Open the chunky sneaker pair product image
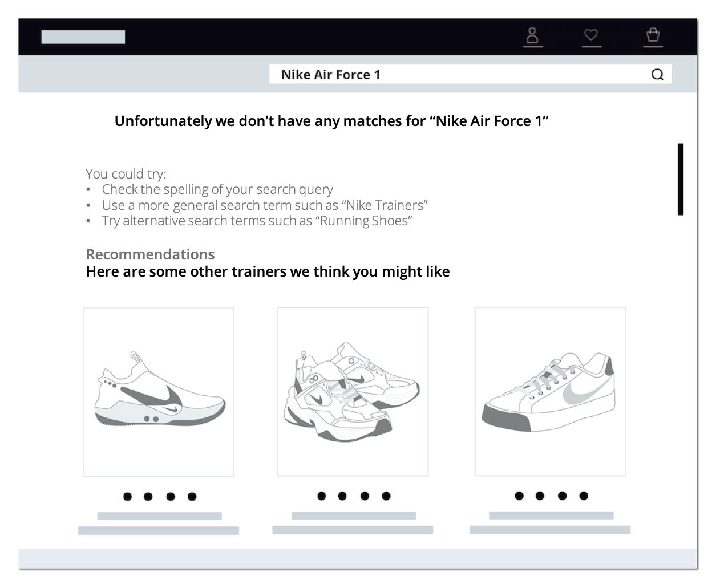The image size is (720, 588). coord(353,392)
